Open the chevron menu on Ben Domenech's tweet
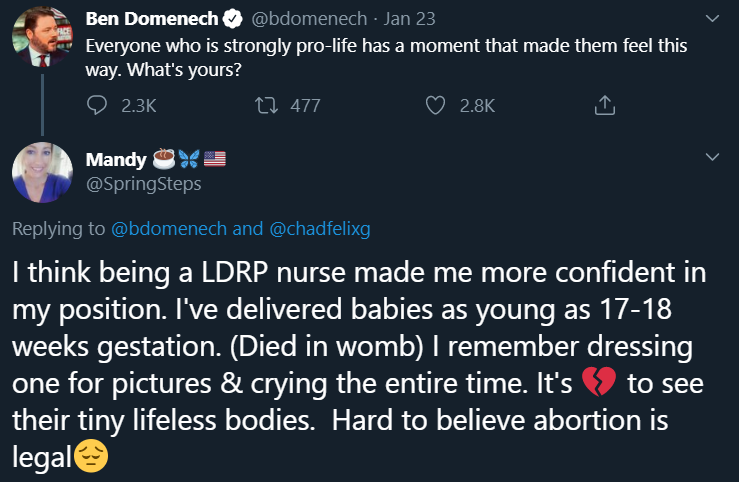This screenshot has height=482, width=739. pyautogui.click(x=712, y=19)
